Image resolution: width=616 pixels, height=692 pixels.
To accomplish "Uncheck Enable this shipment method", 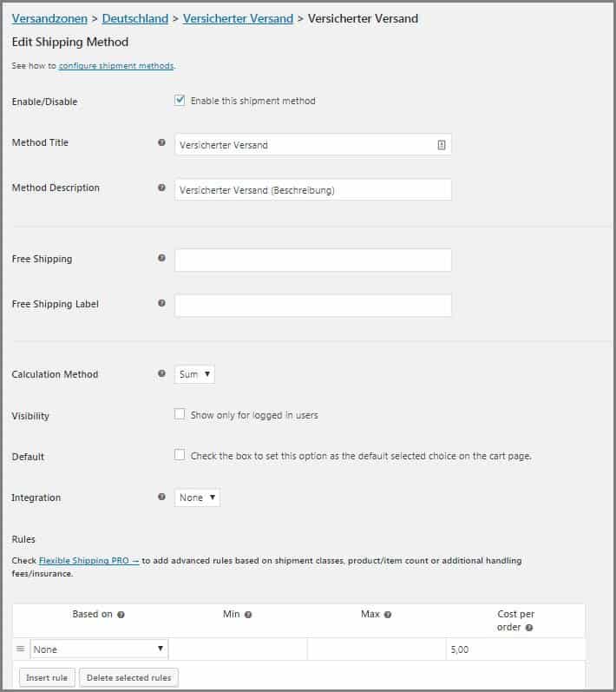I will 180,101.
